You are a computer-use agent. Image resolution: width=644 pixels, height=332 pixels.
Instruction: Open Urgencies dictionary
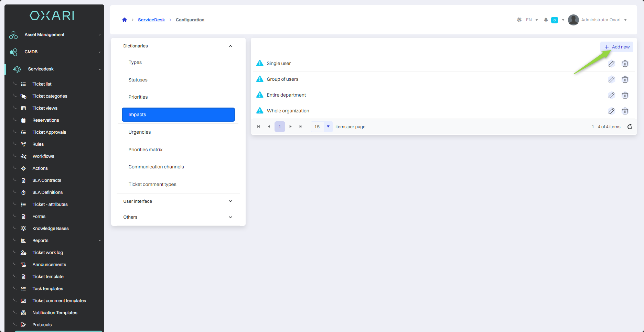pos(140,132)
